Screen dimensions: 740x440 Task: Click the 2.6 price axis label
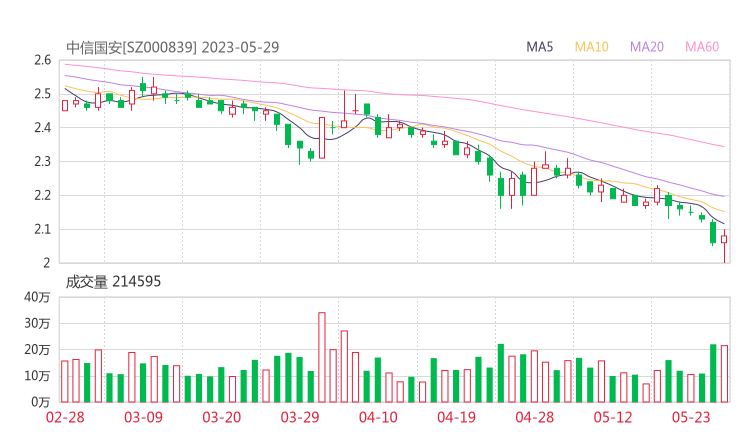[42, 60]
